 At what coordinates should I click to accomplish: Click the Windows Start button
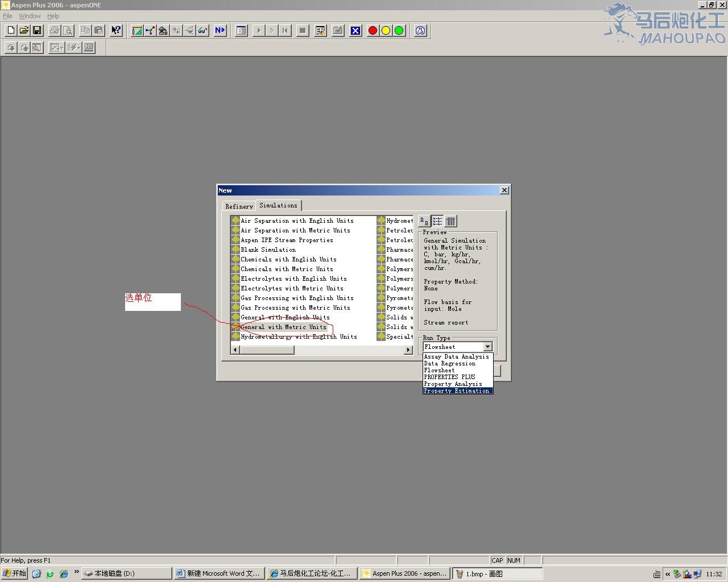[15, 573]
